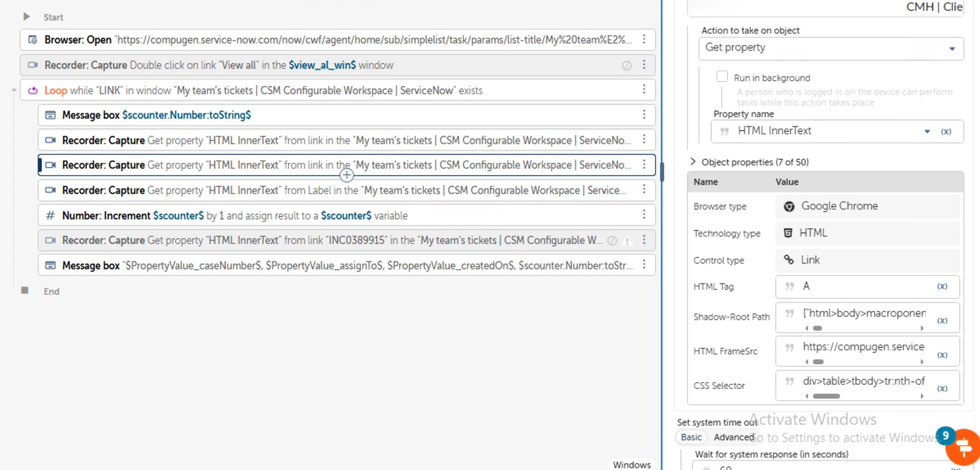Screen dimensions: 980x470
Task: Open the three-dot menu for Browser: Open
Action: click(x=644, y=39)
